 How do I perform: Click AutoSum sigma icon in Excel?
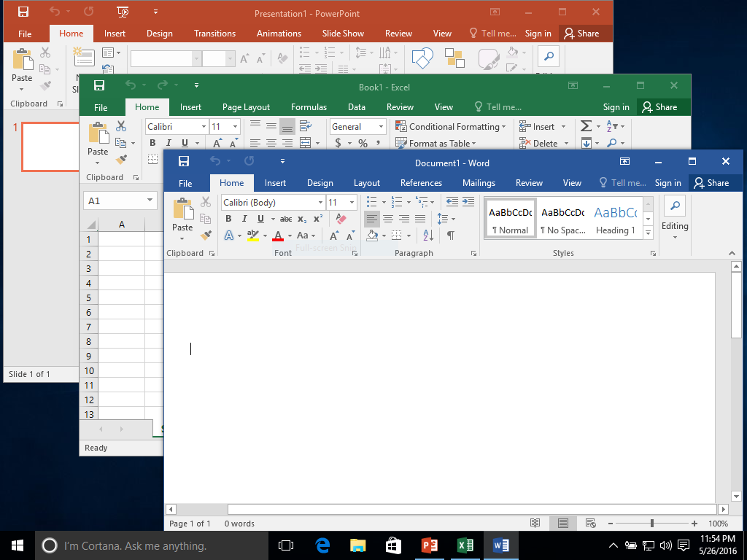click(x=586, y=126)
